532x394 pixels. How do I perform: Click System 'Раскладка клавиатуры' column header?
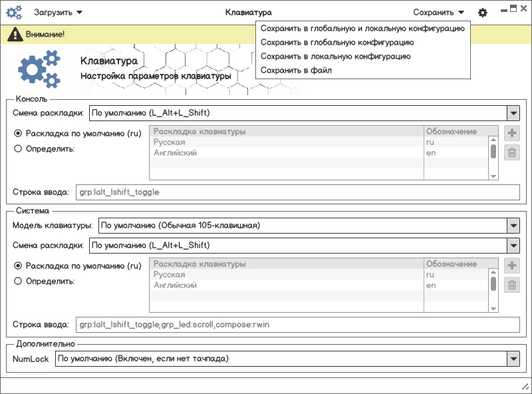coord(287,264)
